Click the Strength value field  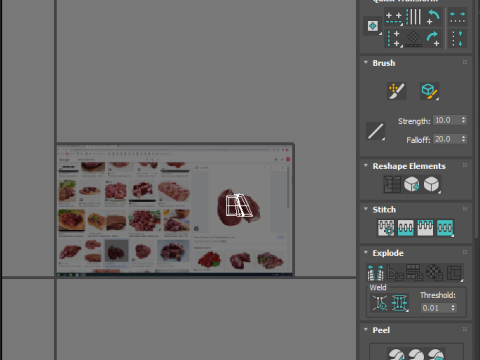(x=447, y=120)
